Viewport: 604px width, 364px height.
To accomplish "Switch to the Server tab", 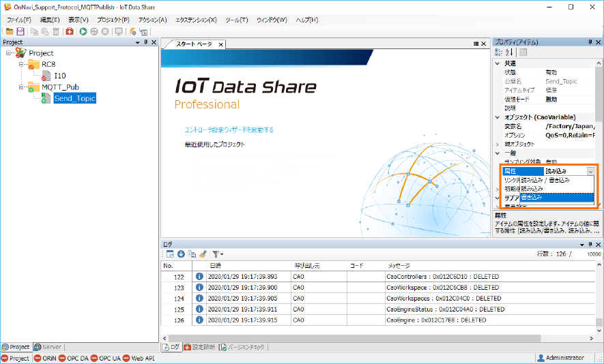I will (48, 347).
